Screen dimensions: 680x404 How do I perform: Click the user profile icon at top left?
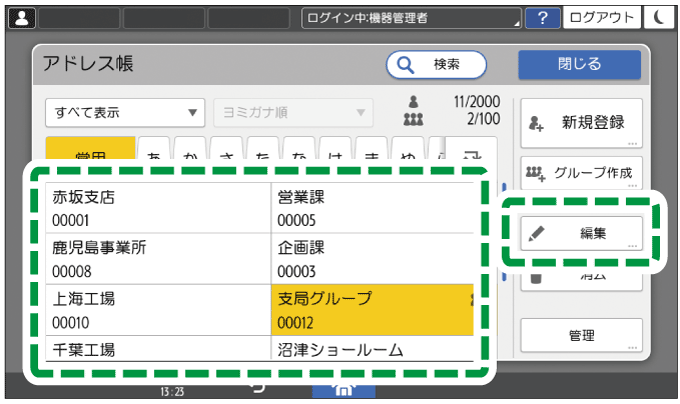point(22,18)
